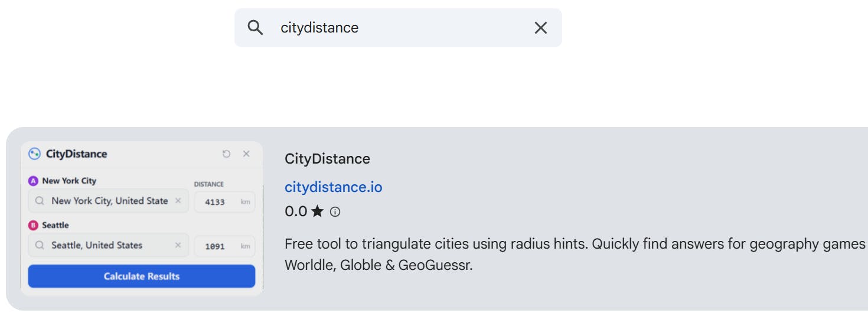Click the search icon in New York field
The width and height of the screenshot is (868, 326).
40,201
